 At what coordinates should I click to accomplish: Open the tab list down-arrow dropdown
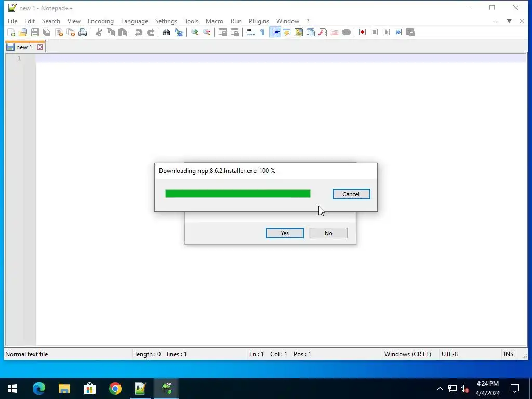click(509, 21)
